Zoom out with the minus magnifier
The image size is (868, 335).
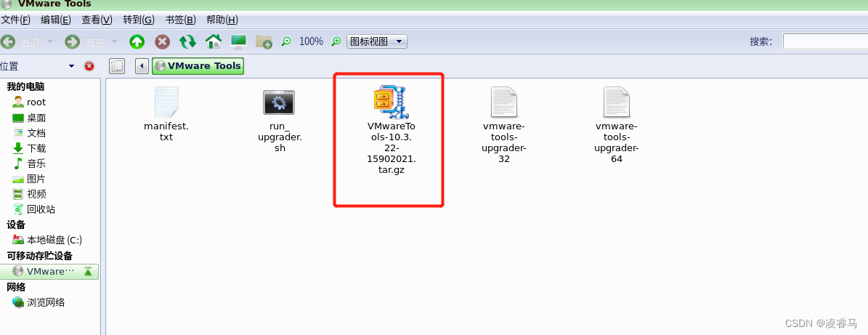(x=286, y=41)
